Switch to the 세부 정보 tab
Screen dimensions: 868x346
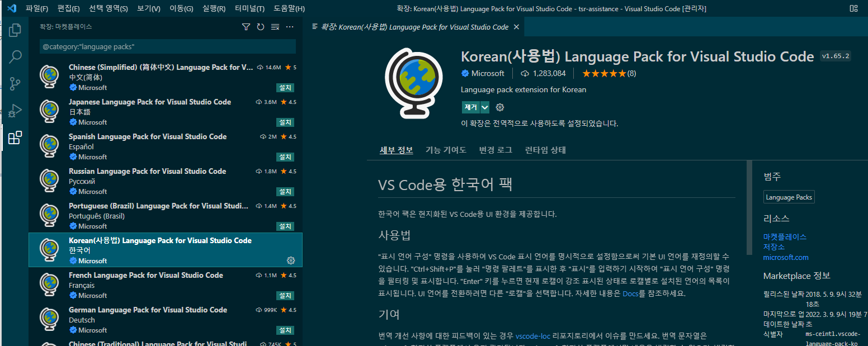point(396,150)
